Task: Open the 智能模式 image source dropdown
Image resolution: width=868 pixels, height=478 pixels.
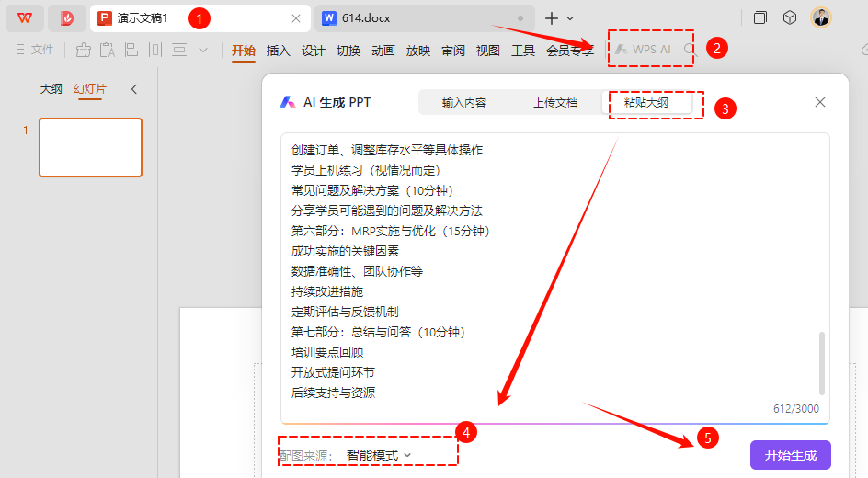Action: [x=379, y=455]
